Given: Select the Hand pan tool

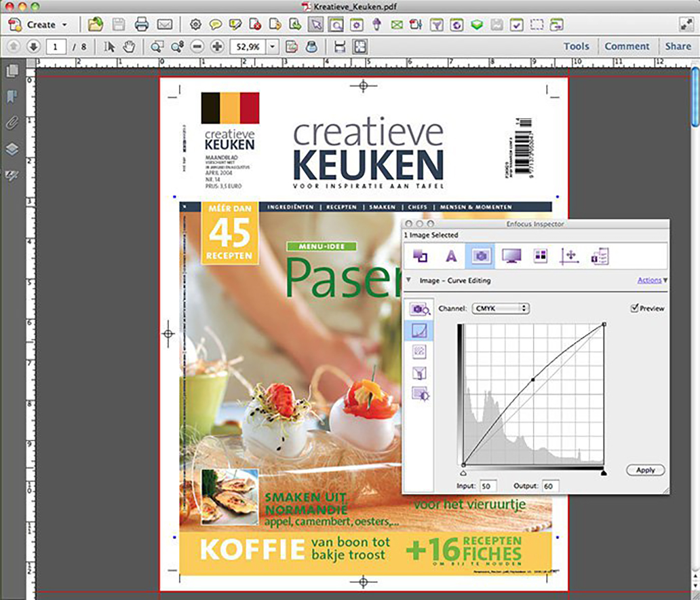Looking at the screenshot, I should pyautogui.click(x=129, y=46).
